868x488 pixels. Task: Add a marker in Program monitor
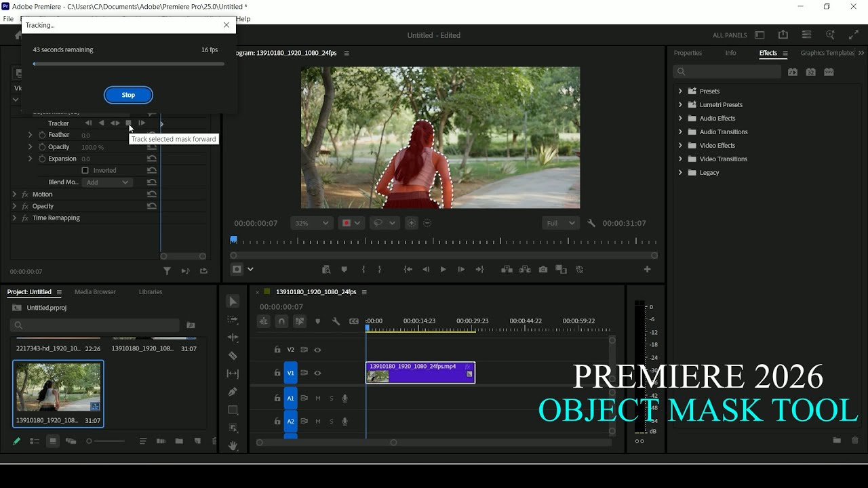point(344,269)
